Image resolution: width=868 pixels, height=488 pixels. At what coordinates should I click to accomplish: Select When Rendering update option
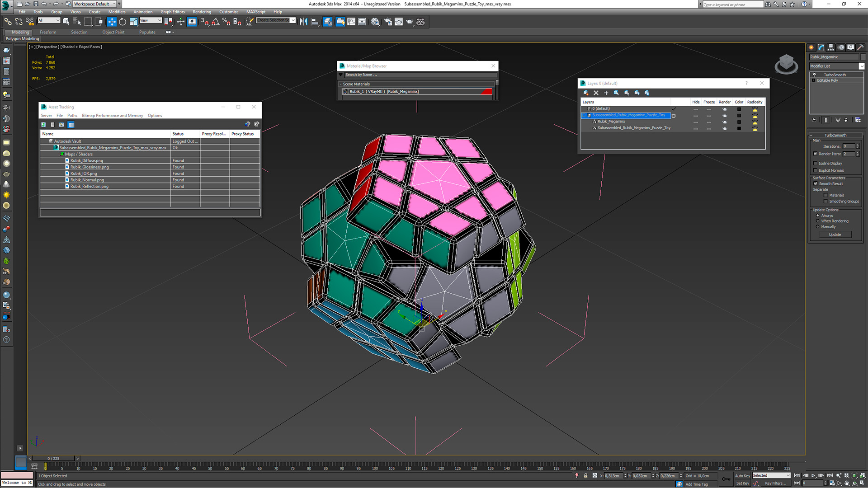(x=817, y=221)
